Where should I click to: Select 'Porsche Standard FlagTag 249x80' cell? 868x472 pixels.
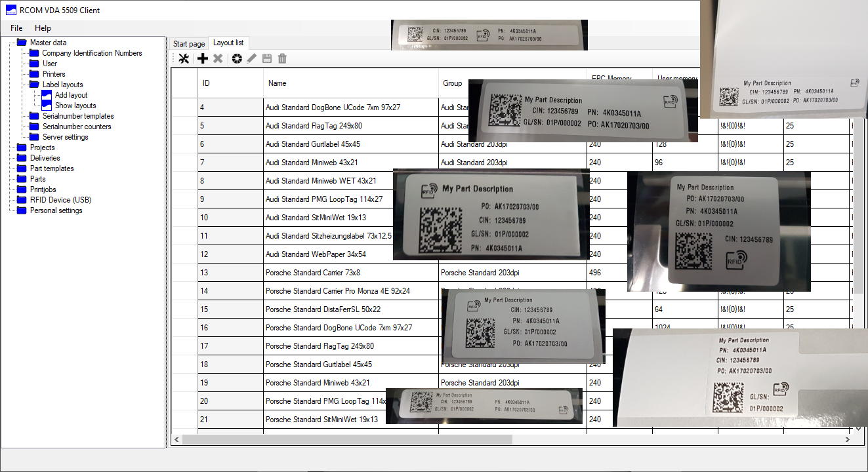(x=351, y=345)
